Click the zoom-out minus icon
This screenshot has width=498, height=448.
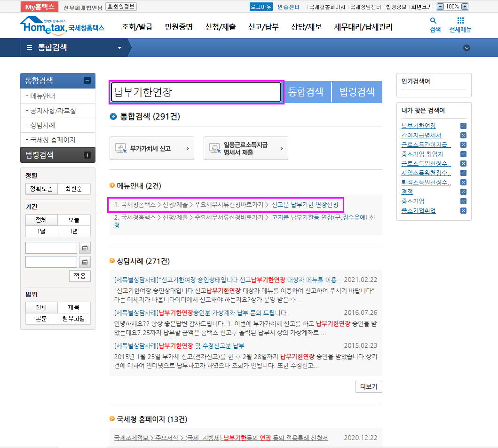(x=440, y=7)
